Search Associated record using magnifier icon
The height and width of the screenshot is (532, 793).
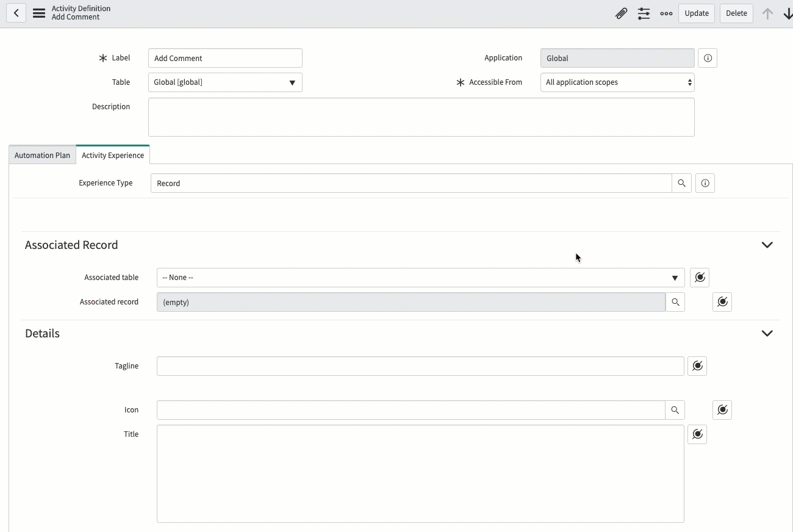point(675,302)
